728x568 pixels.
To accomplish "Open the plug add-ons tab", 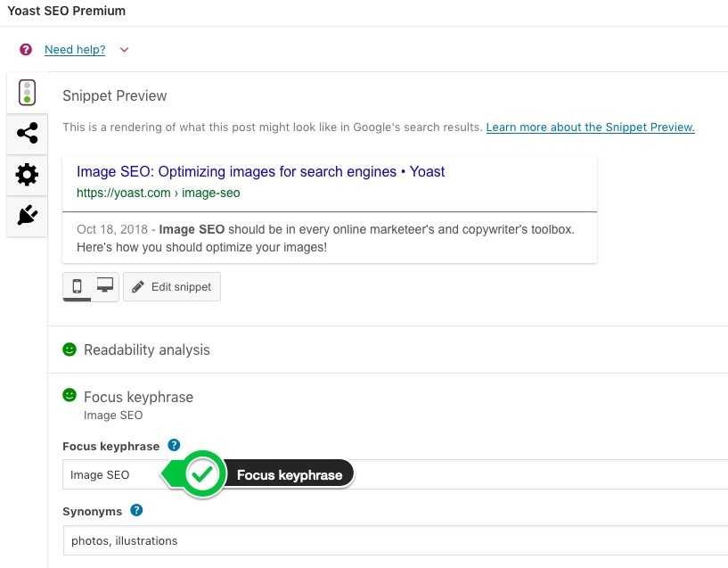I will tap(27, 215).
